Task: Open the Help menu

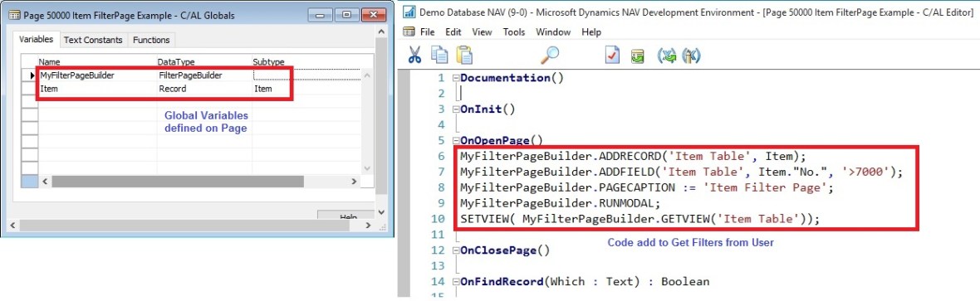Action: point(591,32)
